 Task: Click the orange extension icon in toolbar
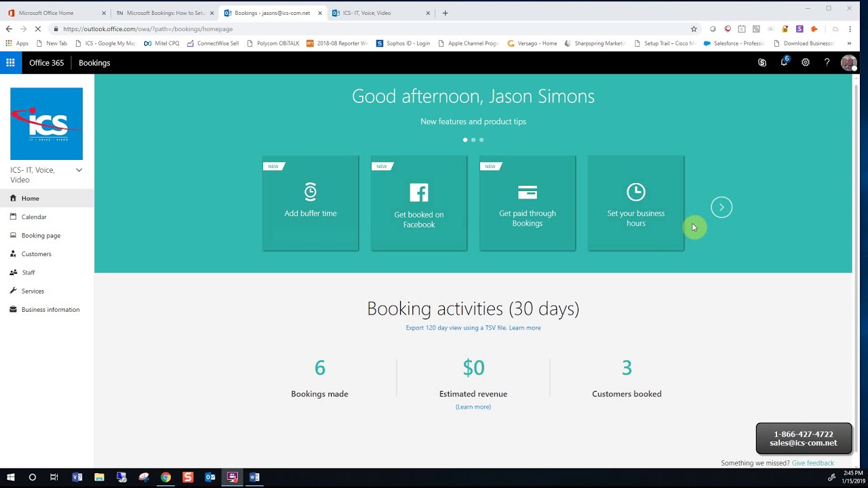pyautogui.click(x=814, y=29)
